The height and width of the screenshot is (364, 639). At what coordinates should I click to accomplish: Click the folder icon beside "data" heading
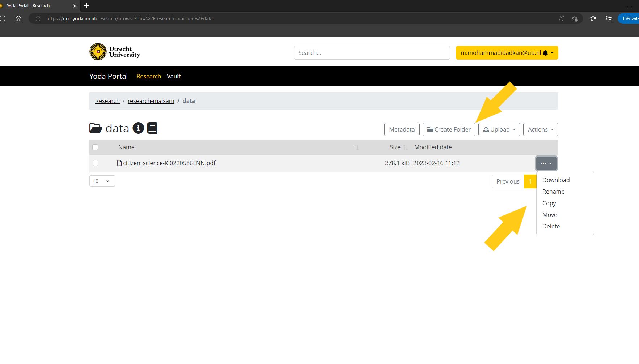pos(95,128)
